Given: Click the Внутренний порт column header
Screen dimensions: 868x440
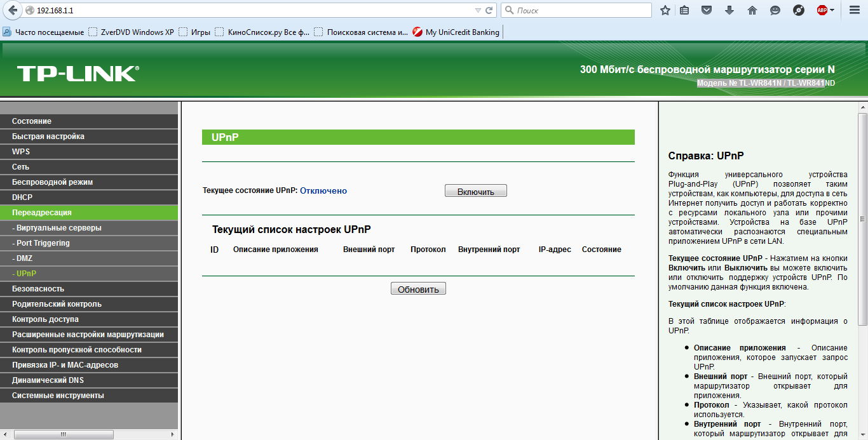Looking at the screenshot, I should point(489,250).
